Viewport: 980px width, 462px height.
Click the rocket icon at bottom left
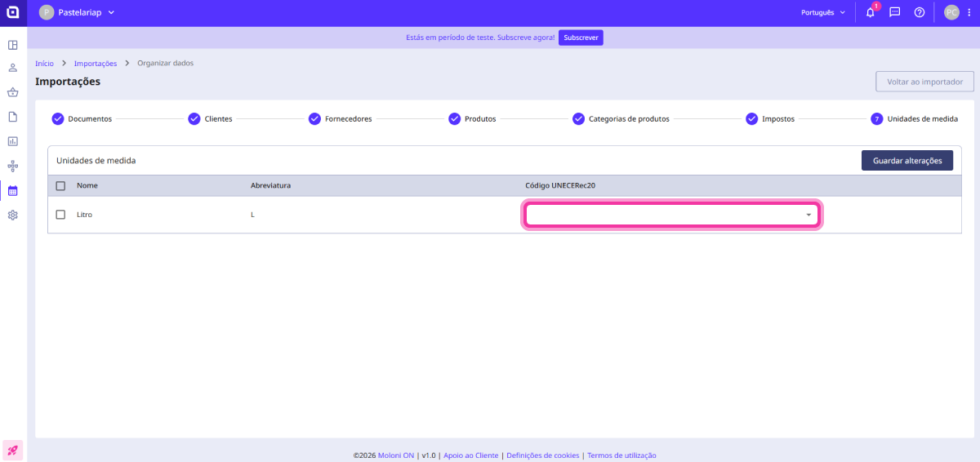(13, 450)
